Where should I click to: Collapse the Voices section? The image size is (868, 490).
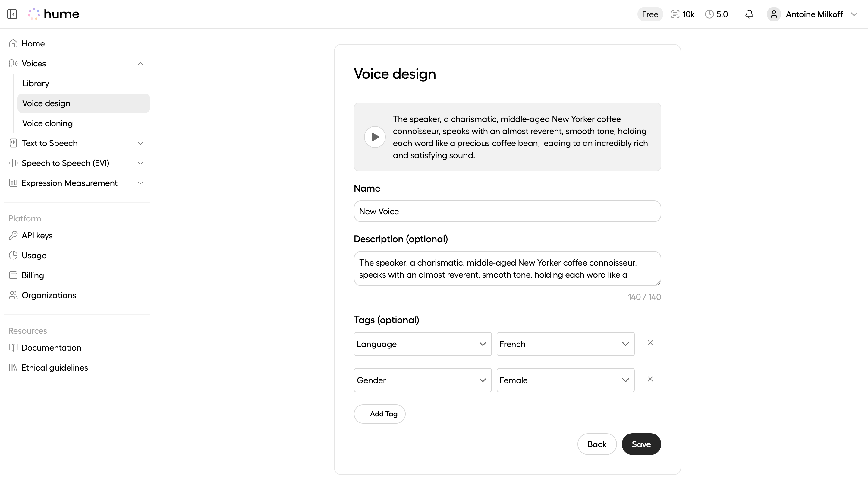140,63
